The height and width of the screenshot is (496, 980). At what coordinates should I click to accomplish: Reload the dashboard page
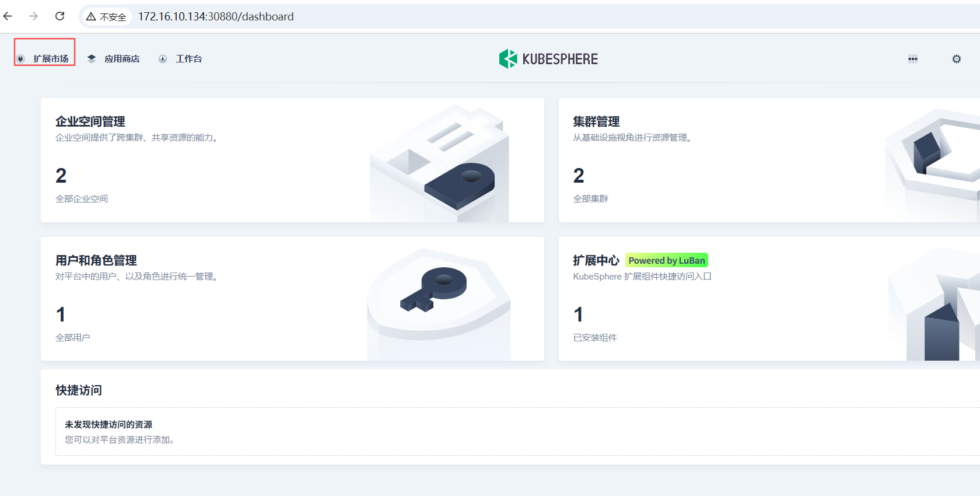click(60, 16)
